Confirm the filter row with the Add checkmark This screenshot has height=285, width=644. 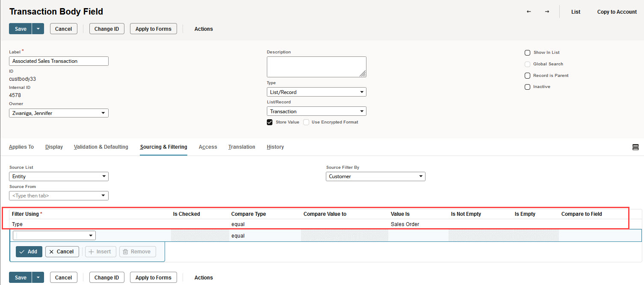click(x=29, y=251)
